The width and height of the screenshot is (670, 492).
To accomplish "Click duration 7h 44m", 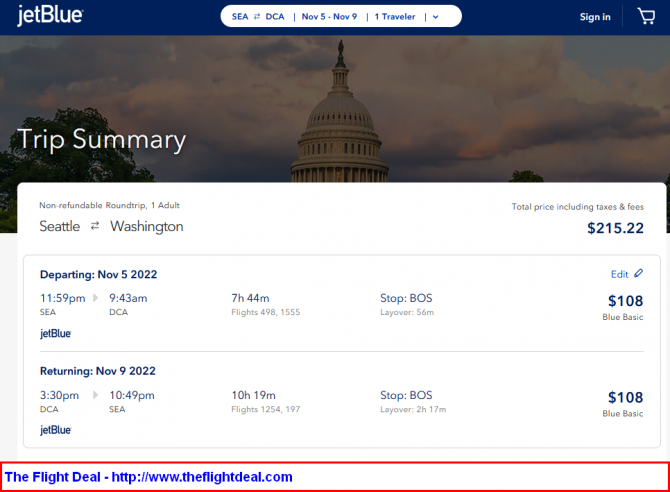I will pos(250,298).
